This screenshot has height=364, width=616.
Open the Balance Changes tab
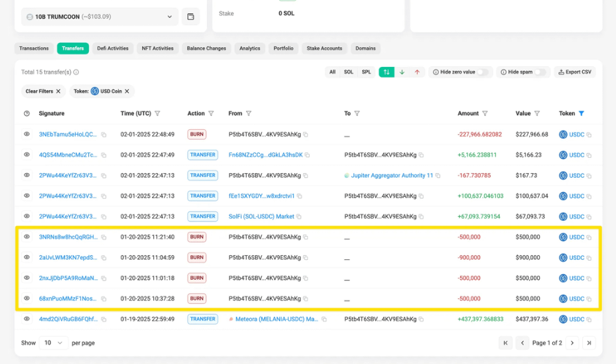[x=206, y=48]
